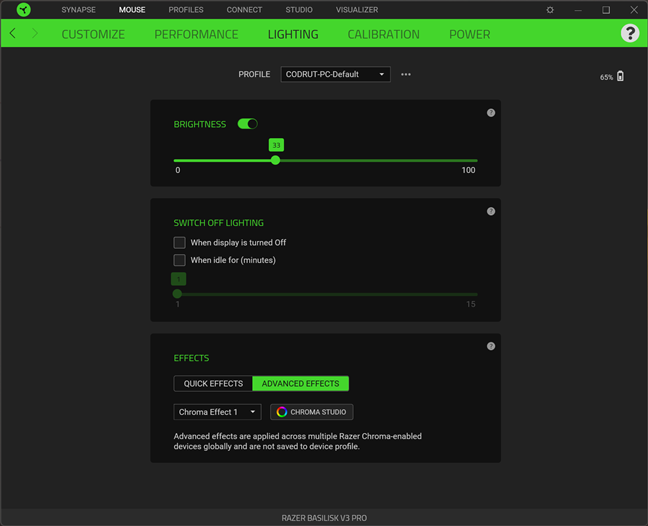Click the battery status icon
Image resolution: width=648 pixels, height=526 pixels.
pos(620,76)
